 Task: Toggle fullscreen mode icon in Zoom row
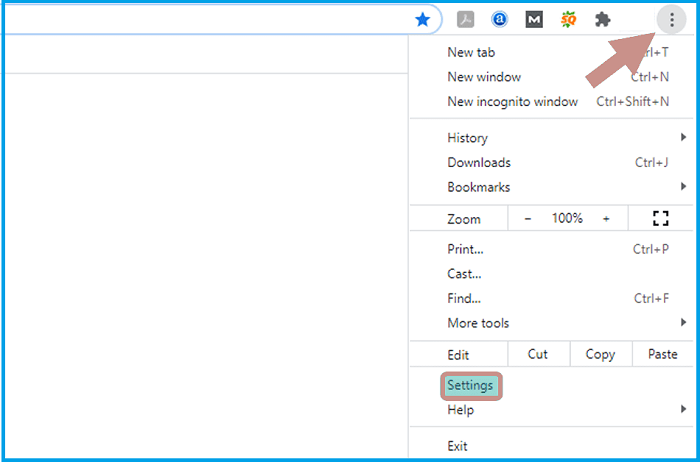[660, 218]
